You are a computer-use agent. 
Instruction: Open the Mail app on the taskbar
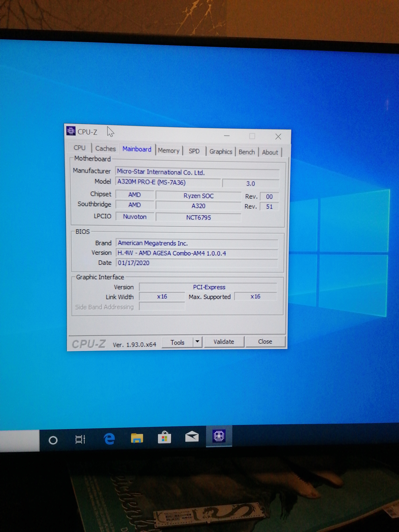192,437
